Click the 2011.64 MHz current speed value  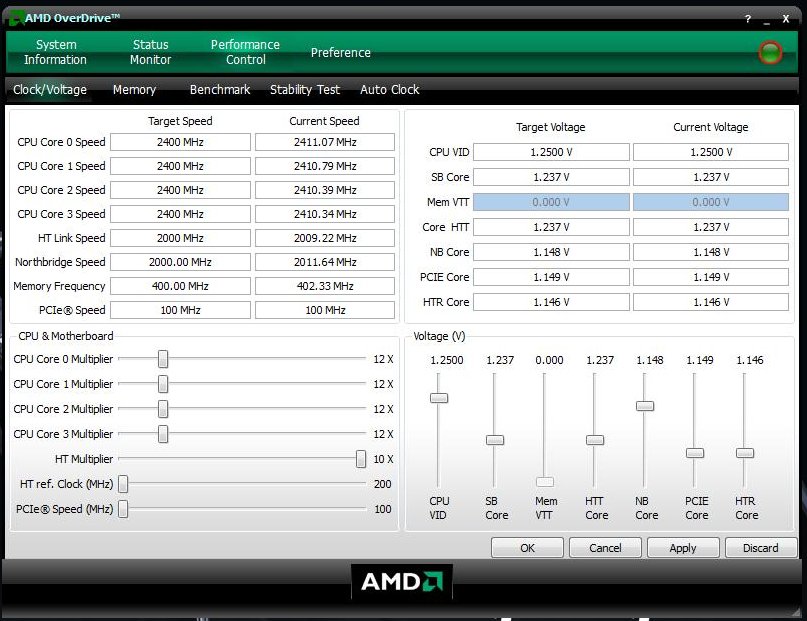pyautogui.click(x=325, y=262)
